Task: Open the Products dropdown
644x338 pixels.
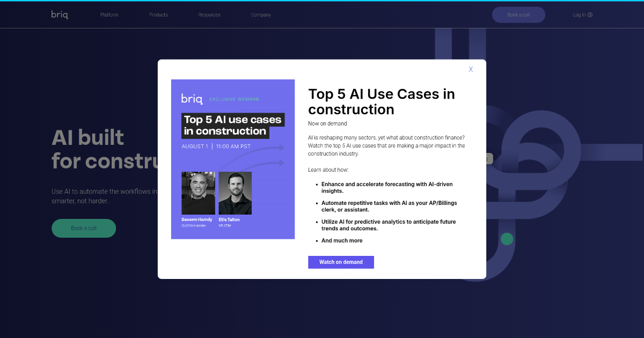Action: (158, 14)
